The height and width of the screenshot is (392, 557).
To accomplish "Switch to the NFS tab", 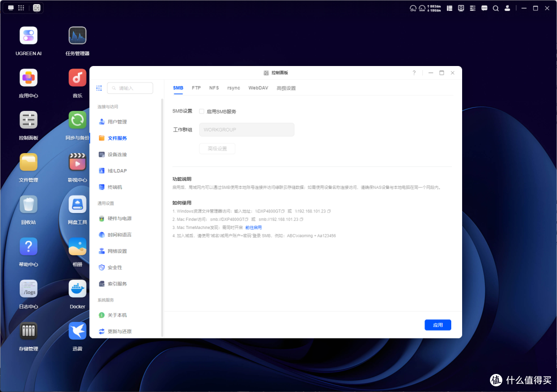I will point(214,88).
